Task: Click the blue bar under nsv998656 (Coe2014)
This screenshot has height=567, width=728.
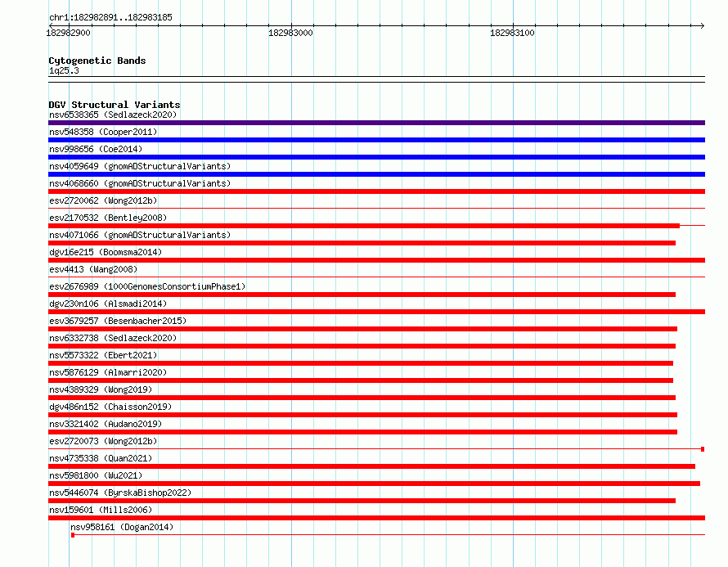Action: click(x=376, y=157)
